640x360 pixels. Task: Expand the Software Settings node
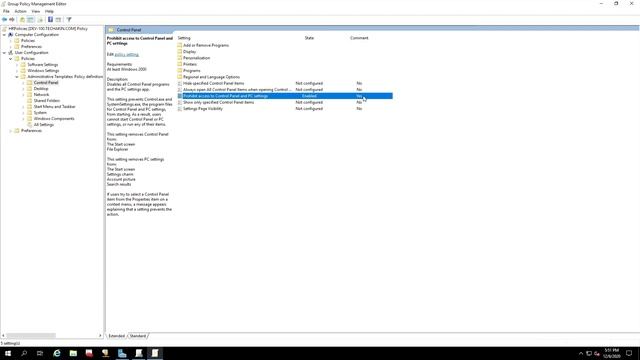click(x=17, y=65)
